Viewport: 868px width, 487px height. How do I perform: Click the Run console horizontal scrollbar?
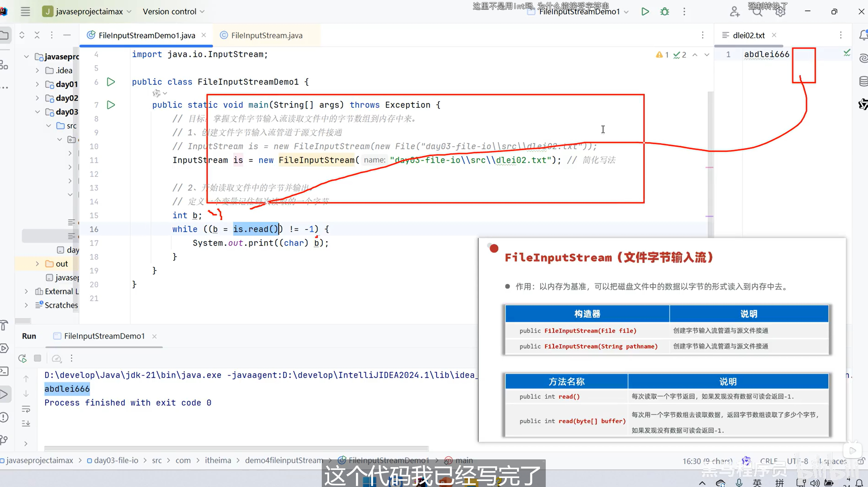pyautogui.click(x=236, y=449)
